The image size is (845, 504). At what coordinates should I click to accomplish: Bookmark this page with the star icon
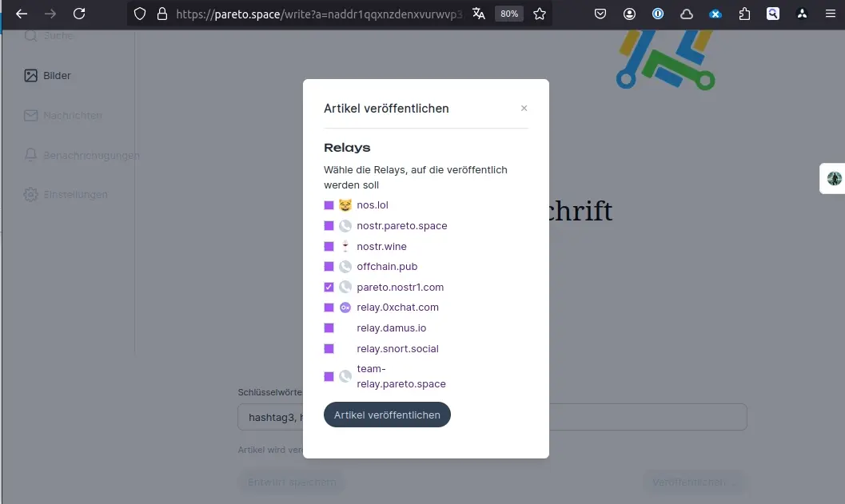(x=540, y=14)
